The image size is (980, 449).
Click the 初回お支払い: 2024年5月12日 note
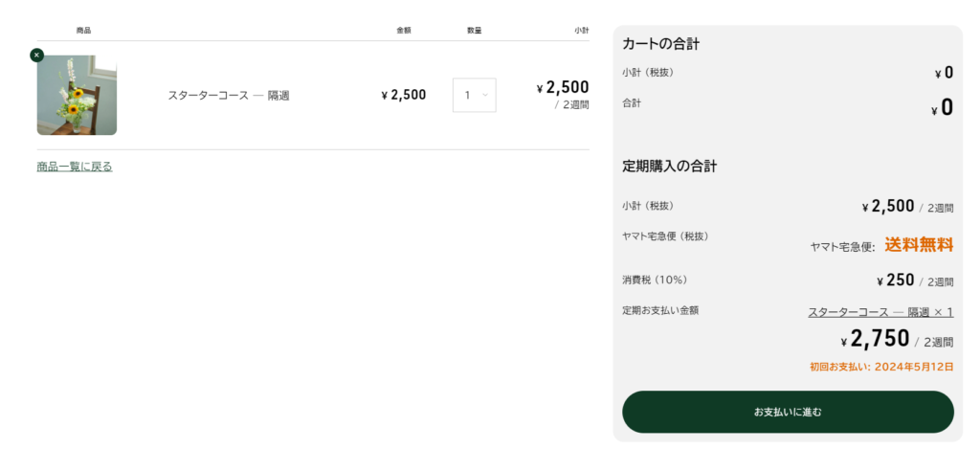click(881, 367)
